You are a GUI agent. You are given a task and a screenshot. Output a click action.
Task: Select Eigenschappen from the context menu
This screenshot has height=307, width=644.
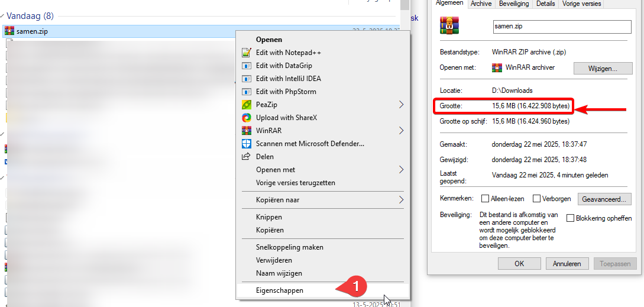tap(280, 290)
